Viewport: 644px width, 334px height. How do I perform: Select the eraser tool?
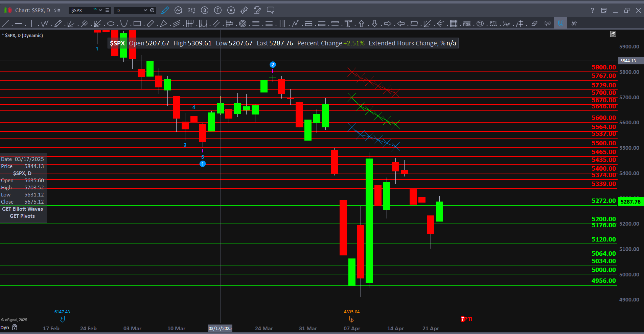point(534,24)
